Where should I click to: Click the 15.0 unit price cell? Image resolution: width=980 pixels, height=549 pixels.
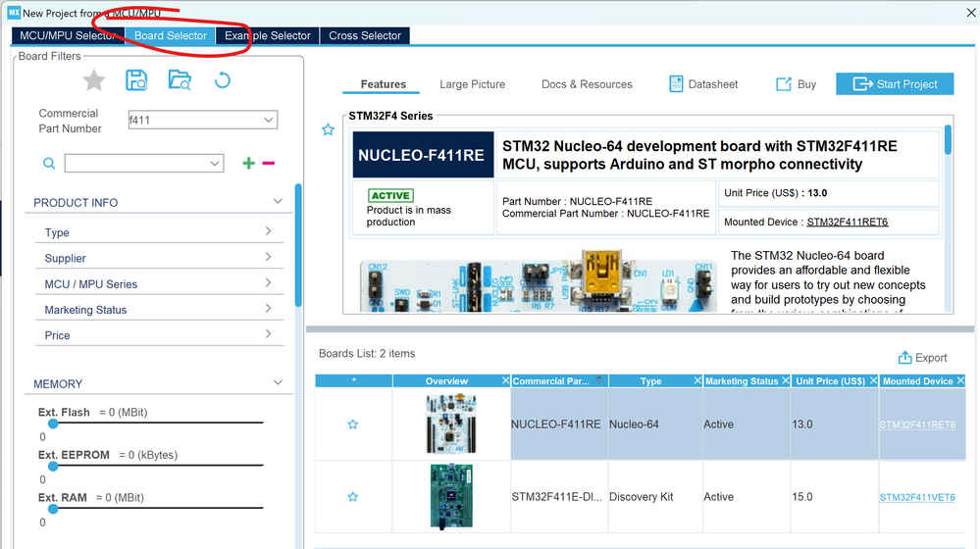point(835,497)
